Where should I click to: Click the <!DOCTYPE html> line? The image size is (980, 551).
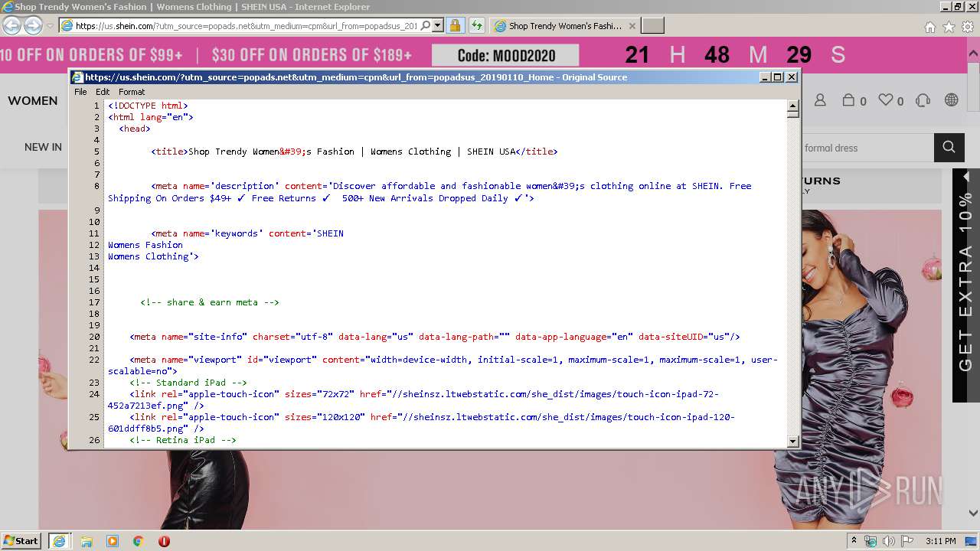tap(148, 106)
